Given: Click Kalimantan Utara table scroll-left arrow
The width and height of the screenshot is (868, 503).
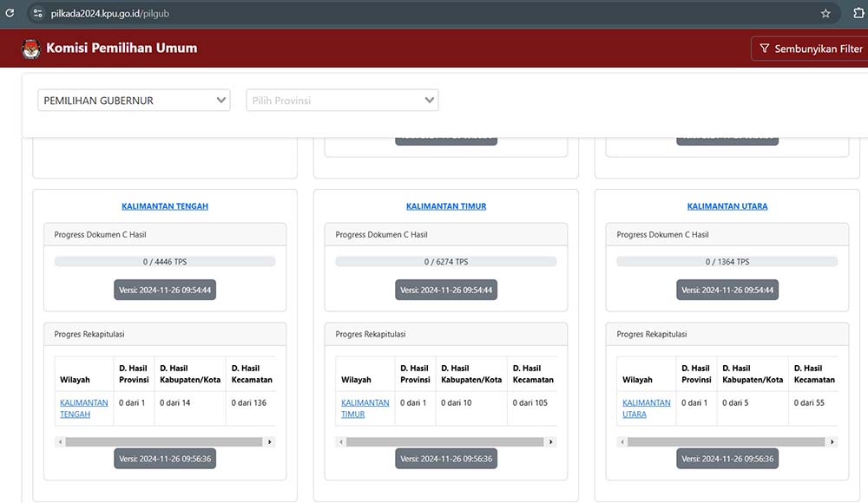Looking at the screenshot, I should pos(622,441).
